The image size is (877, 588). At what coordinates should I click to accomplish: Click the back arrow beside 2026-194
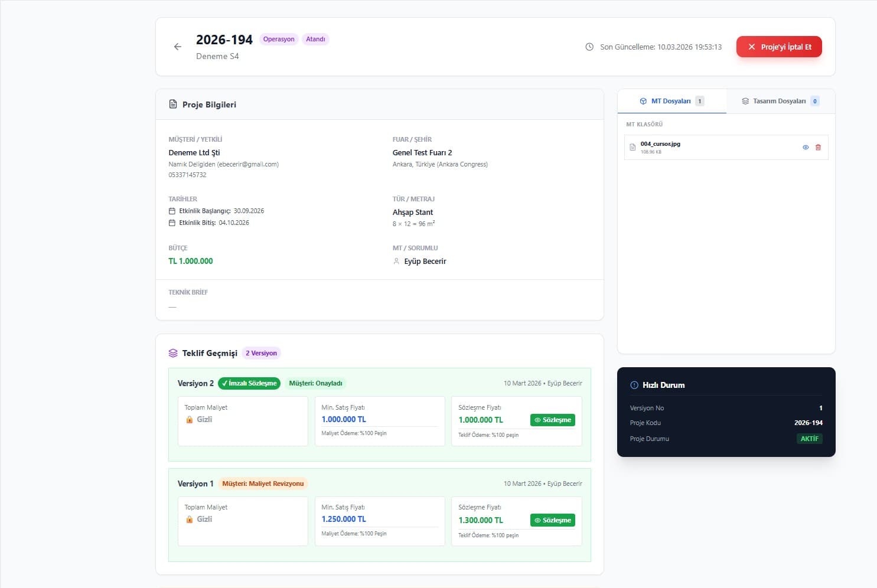[177, 47]
